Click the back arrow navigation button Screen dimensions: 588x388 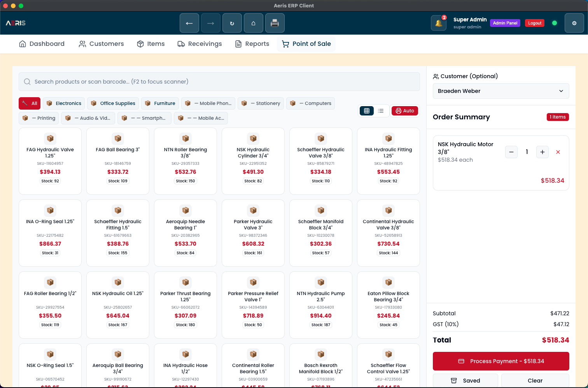click(x=189, y=23)
